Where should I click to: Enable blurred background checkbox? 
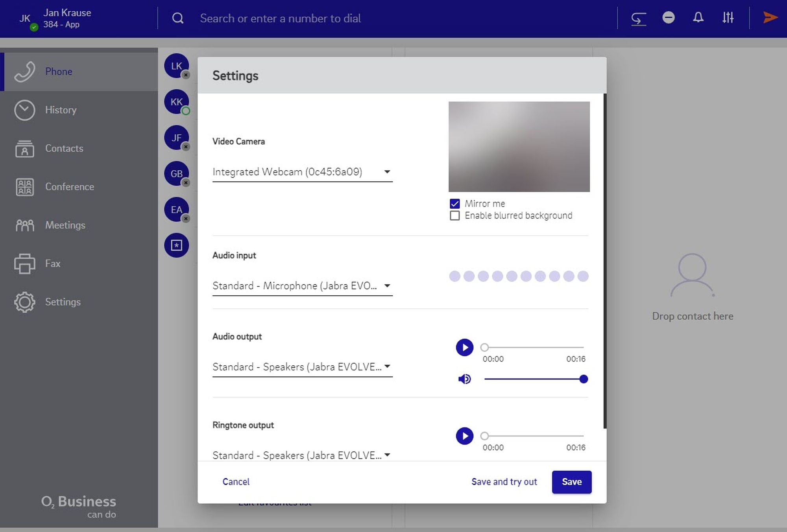click(x=454, y=215)
